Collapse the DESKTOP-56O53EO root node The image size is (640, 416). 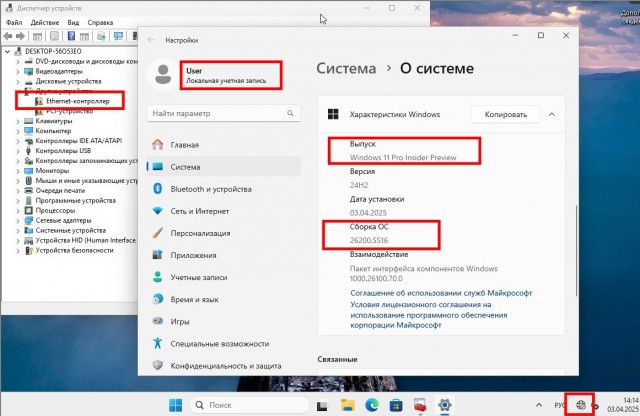[x=8, y=51]
